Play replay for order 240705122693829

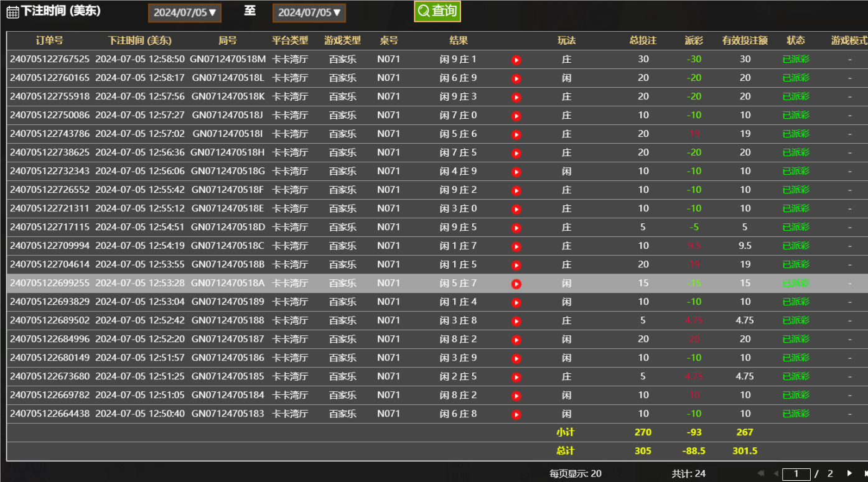(516, 302)
